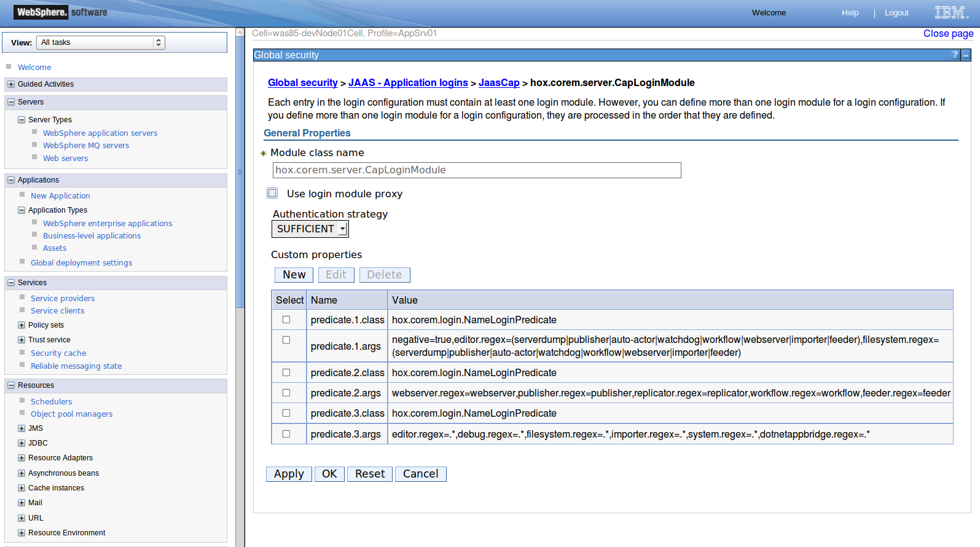Collapse the Servers section
Viewport: 980px width, 547px height.
pos(11,102)
